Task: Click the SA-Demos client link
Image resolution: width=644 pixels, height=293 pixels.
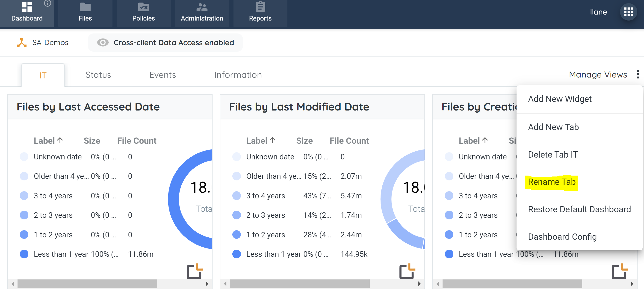Action: click(50, 42)
